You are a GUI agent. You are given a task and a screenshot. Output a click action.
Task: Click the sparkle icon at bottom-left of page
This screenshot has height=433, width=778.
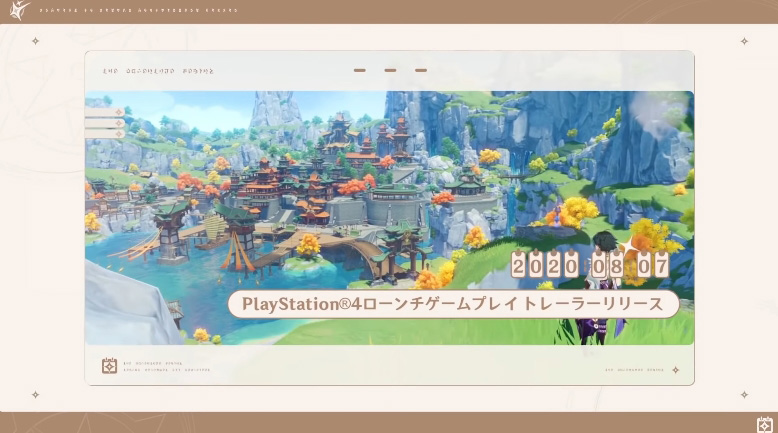[x=35, y=394]
